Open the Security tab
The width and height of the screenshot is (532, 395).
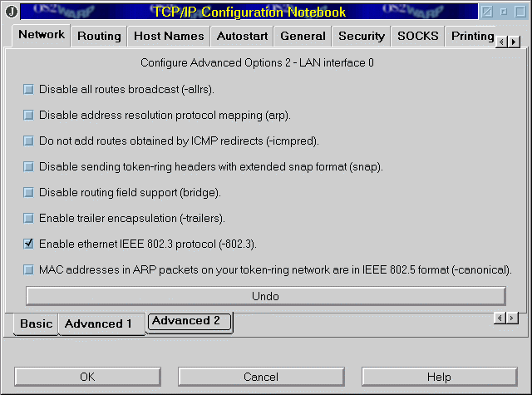(x=362, y=36)
